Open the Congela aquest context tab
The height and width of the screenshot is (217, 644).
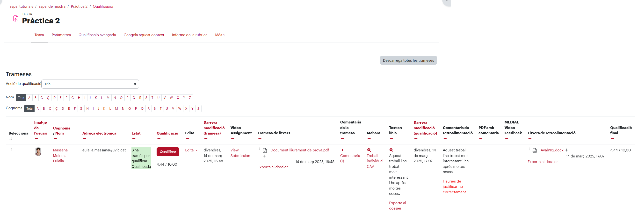144,35
